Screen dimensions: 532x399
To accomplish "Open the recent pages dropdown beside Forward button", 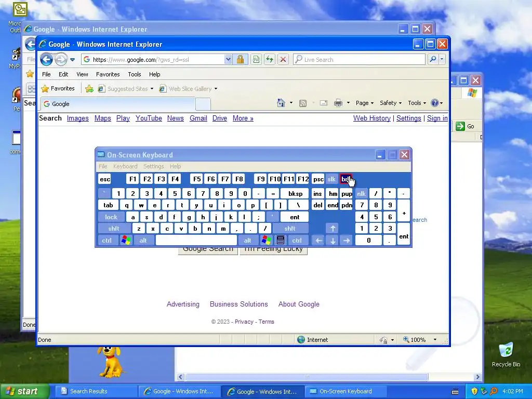I will pyautogui.click(x=72, y=60).
